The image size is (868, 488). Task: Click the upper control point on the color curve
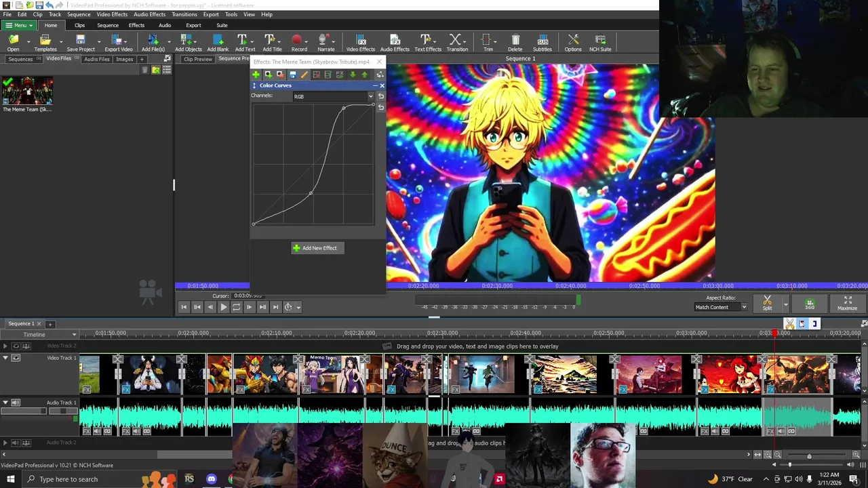point(343,108)
